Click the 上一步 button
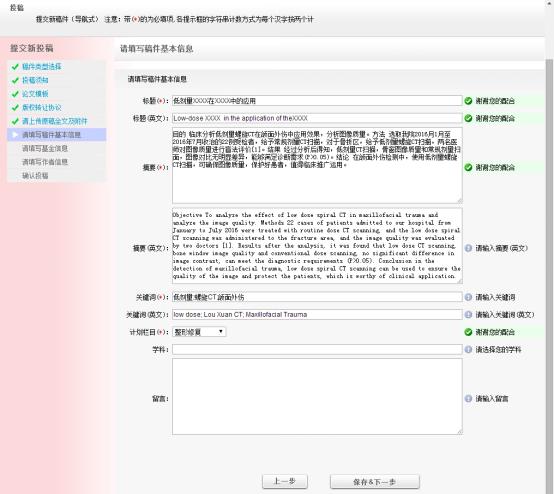This screenshot has height=494, width=554. [x=285, y=481]
